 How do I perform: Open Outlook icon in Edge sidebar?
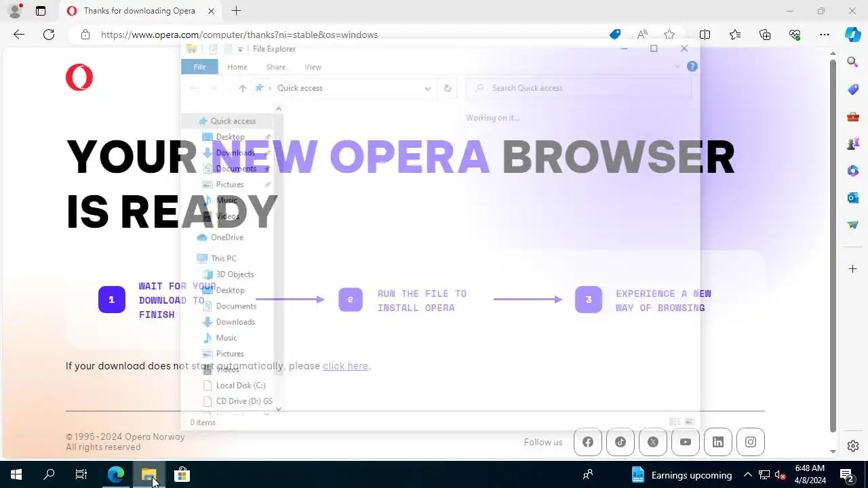click(853, 198)
